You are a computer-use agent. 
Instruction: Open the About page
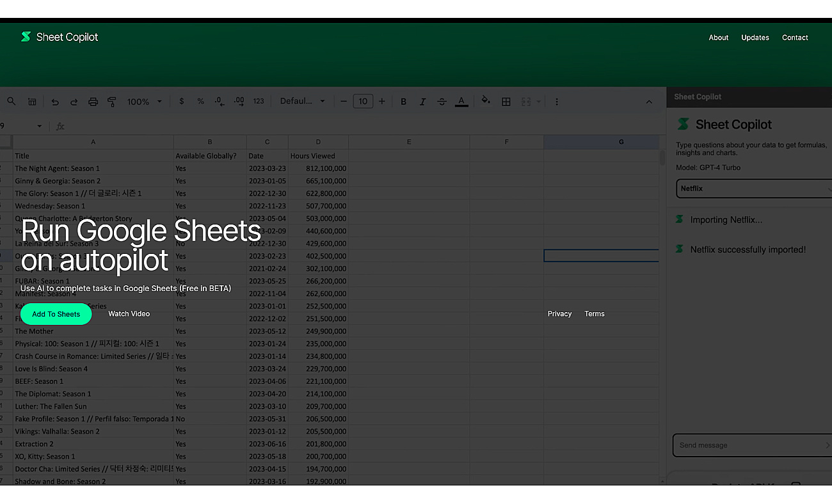(718, 38)
